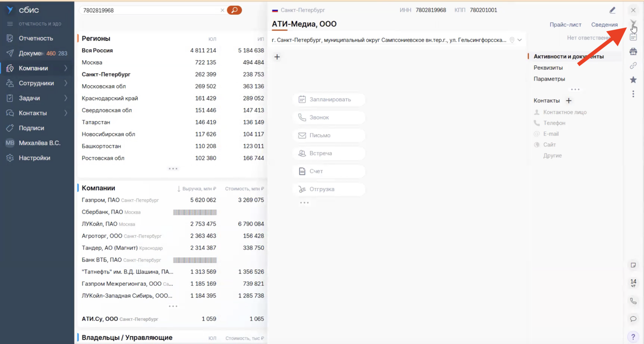Open the vertical three-dots menu
The image size is (644, 344).
[633, 94]
